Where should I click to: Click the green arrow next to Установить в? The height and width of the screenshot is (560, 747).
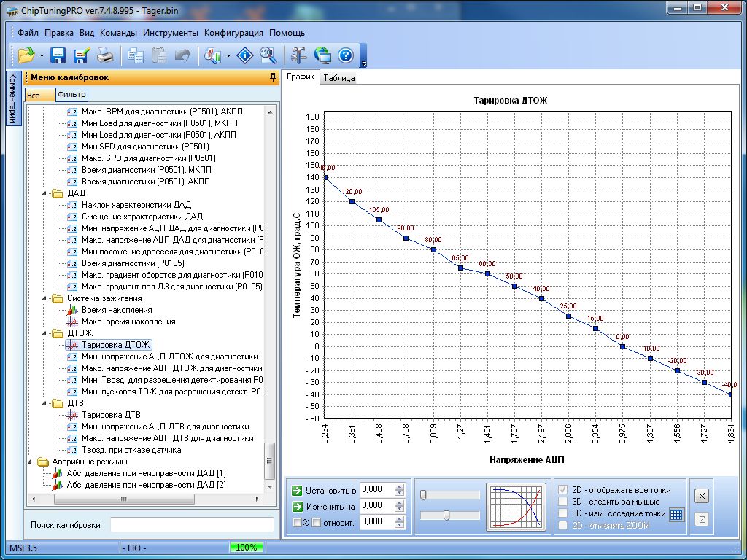point(297,490)
